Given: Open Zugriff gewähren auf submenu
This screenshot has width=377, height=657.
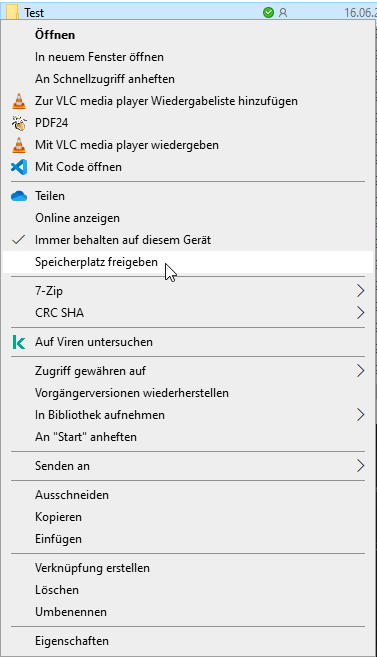Looking at the screenshot, I should (x=188, y=371).
